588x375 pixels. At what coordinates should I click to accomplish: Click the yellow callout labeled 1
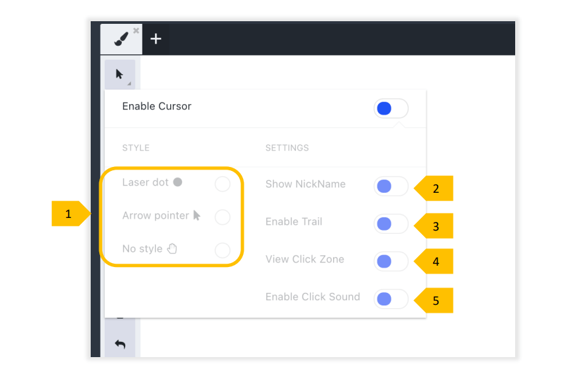pos(69,213)
